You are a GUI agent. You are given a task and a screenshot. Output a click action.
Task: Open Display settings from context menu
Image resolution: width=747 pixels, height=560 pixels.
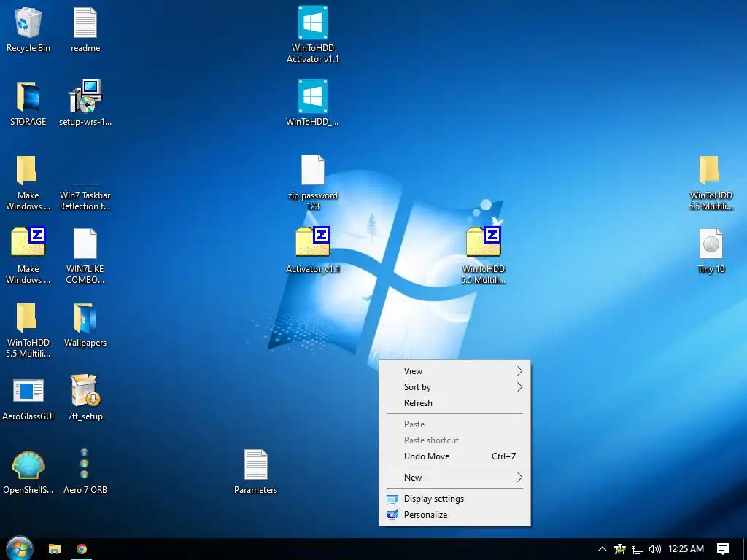[x=455, y=499]
